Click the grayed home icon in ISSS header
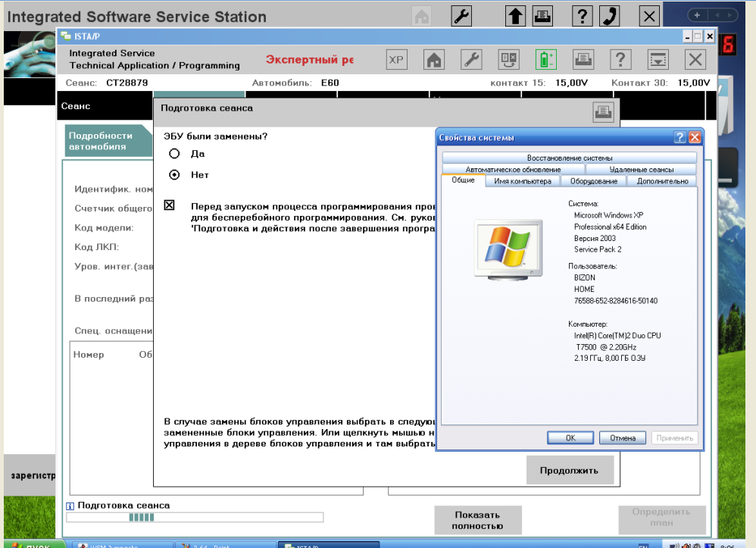The image size is (756, 548). pyautogui.click(x=422, y=17)
